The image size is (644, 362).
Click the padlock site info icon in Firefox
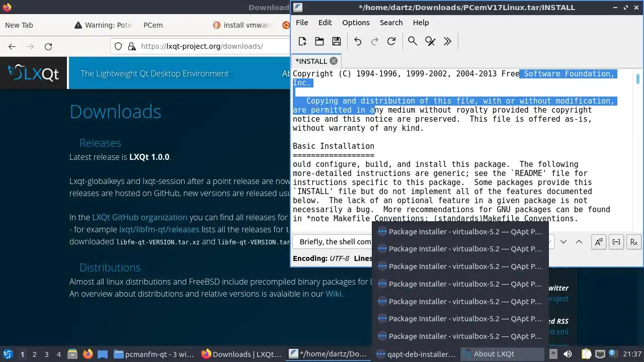[x=132, y=46]
